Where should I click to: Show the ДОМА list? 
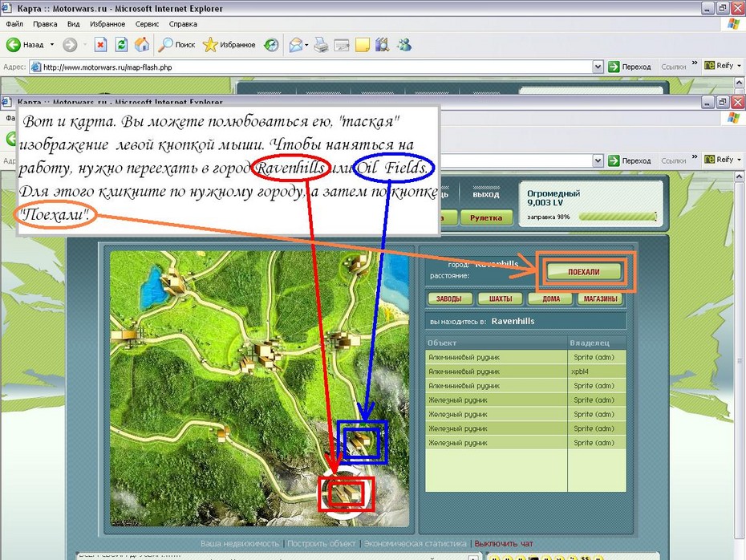pyautogui.click(x=551, y=298)
